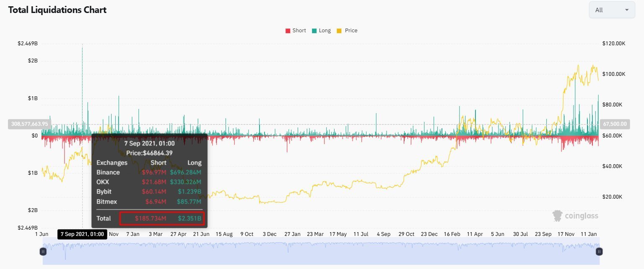Open the "All" time range dropdown
644x269 pixels.
coord(611,10)
